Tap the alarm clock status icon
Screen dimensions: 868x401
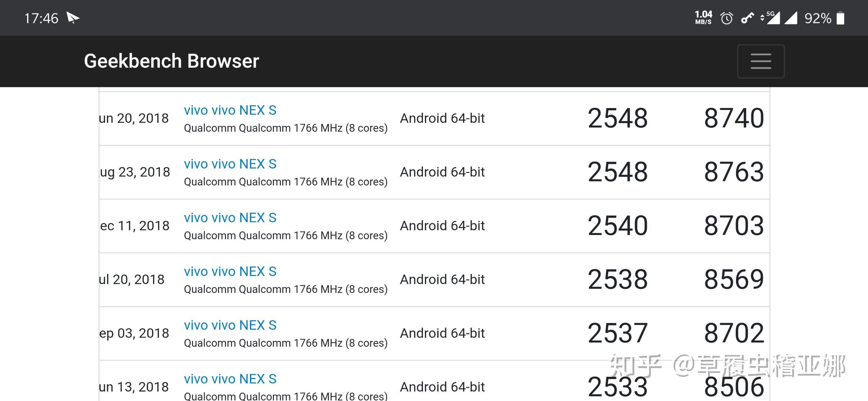(x=727, y=18)
